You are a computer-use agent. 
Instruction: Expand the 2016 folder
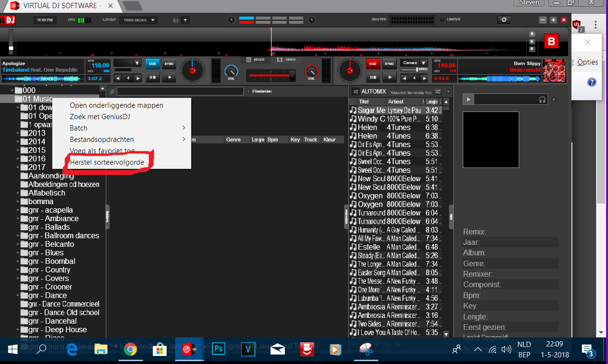pos(18,159)
